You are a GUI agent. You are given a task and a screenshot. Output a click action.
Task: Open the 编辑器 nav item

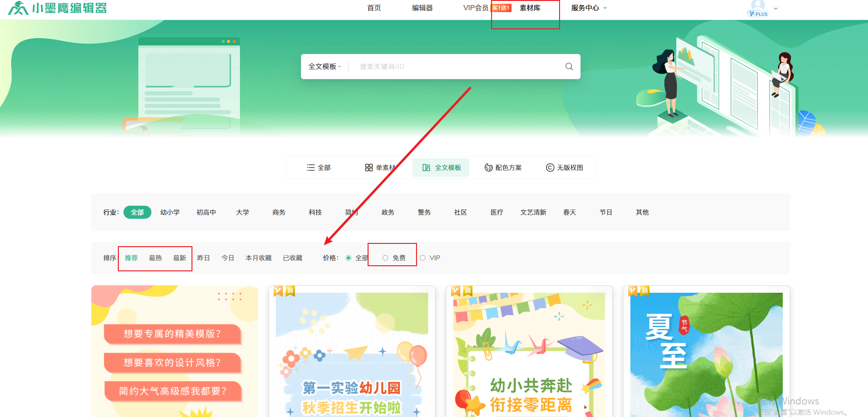pos(422,8)
